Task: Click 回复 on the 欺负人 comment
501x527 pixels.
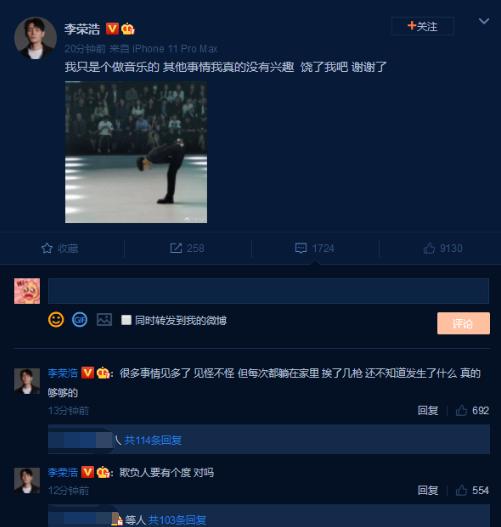Action: [428, 490]
